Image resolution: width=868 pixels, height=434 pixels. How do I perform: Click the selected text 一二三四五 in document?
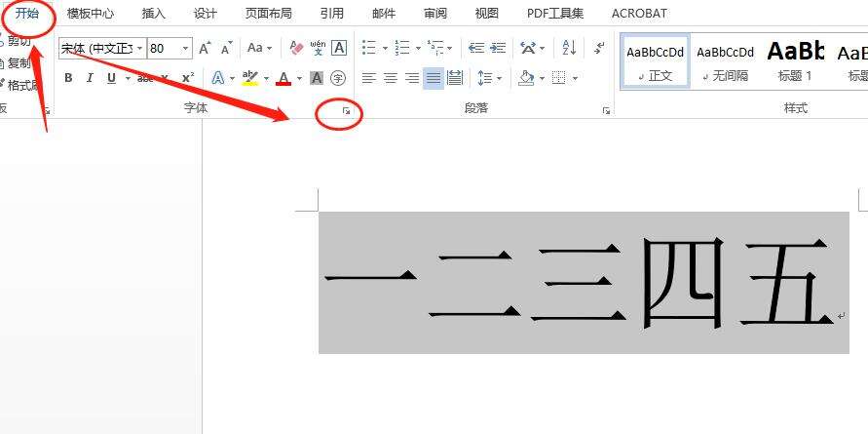(584, 282)
